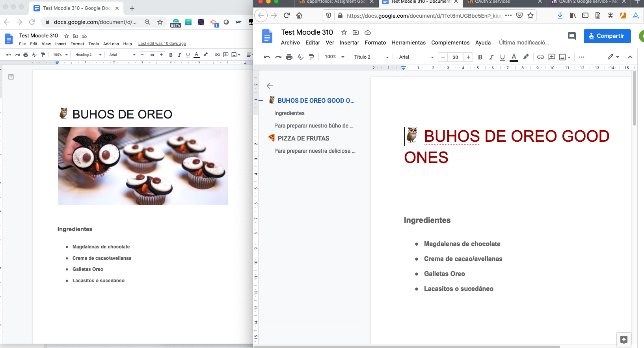The height and width of the screenshot is (348, 644).
Task: Open editing mode pencil dropdown in right window
Action: (x=613, y=57)
